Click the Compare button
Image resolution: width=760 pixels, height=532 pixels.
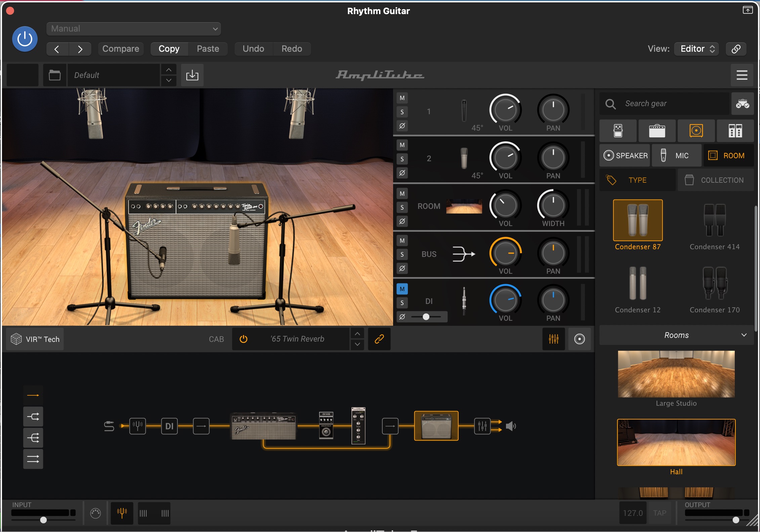pos(121,49)
